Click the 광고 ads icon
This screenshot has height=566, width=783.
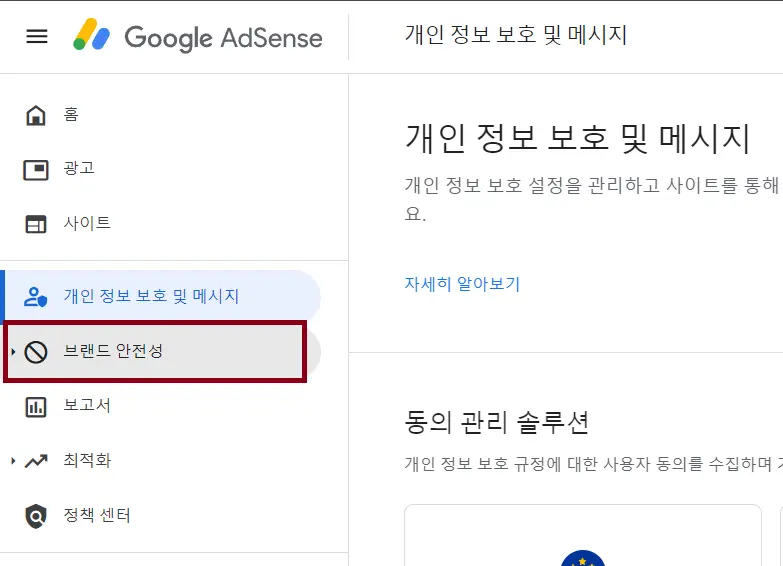coord(36,170)
